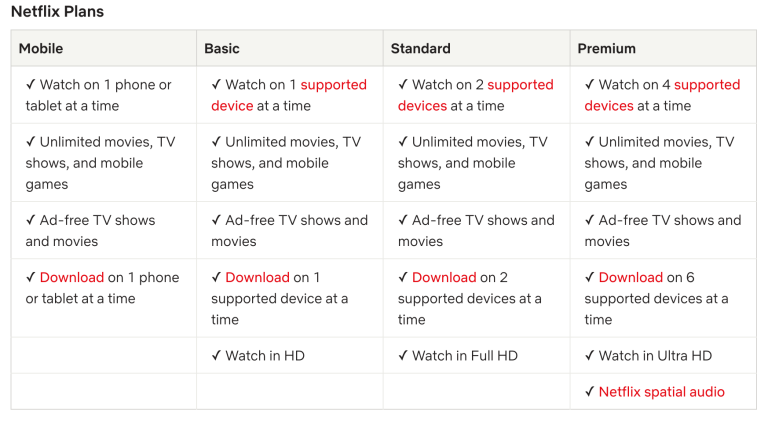Click the checkmark beside Watch in HD

(x=216, y=355)
